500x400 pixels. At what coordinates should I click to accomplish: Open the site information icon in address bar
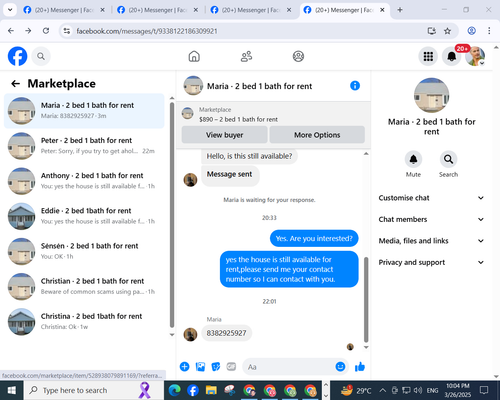click(x=67, y=31)
